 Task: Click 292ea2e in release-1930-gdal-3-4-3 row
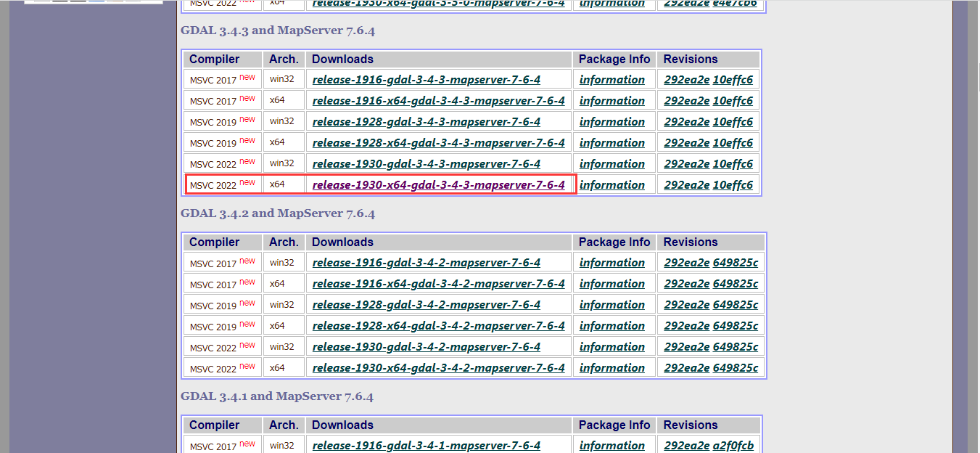687,164
